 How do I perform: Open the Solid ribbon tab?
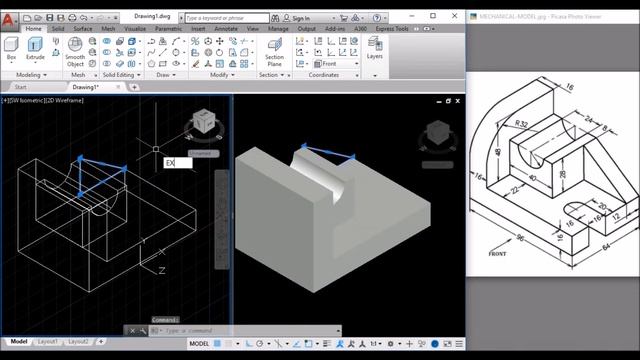(58, 29)
